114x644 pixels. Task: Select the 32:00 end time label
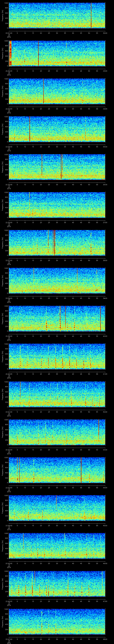[x=105, y=33]
